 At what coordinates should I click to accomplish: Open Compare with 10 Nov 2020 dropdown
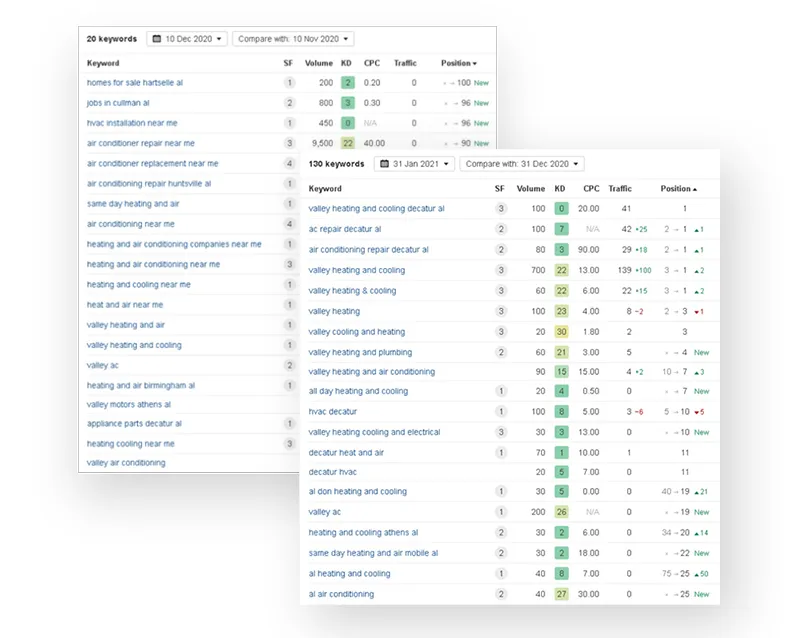[x=293, y=39]
